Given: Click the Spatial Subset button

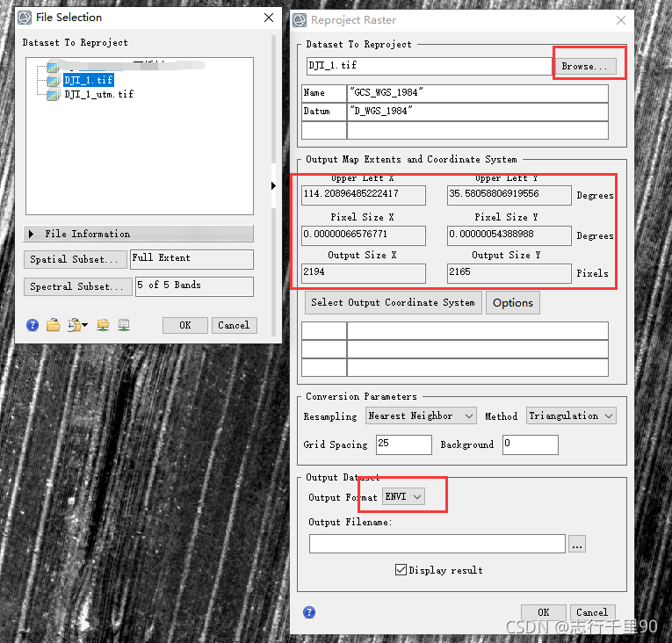Looking at the screenshot, I should (75, 259).
